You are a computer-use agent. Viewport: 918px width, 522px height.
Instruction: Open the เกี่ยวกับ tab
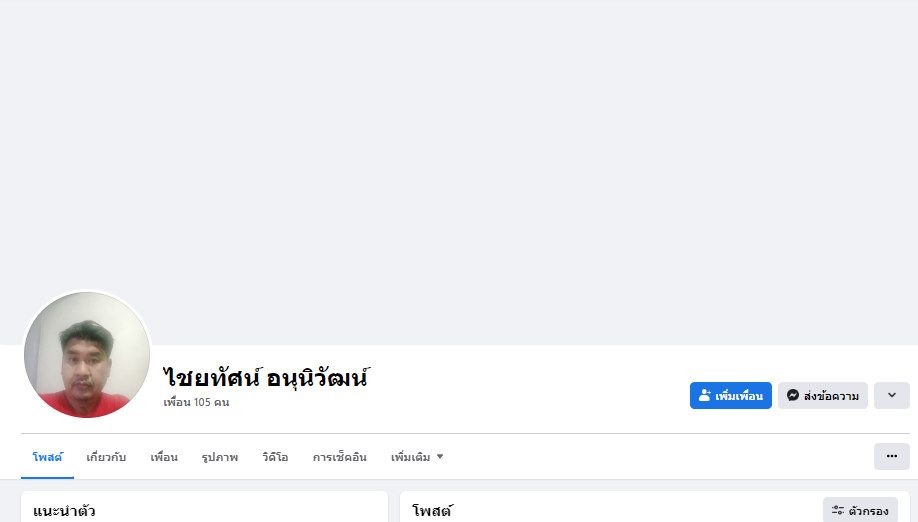pyautogui.click(x=106, y=457)
